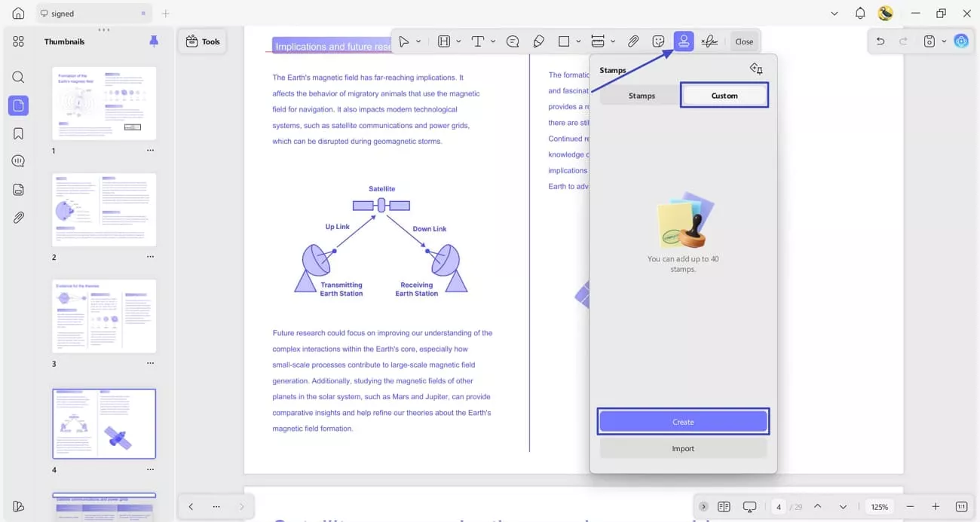Click the bottom-left sidebar collapse icon
This screenshot has height=522, width=980.
[x=18, y=507]
